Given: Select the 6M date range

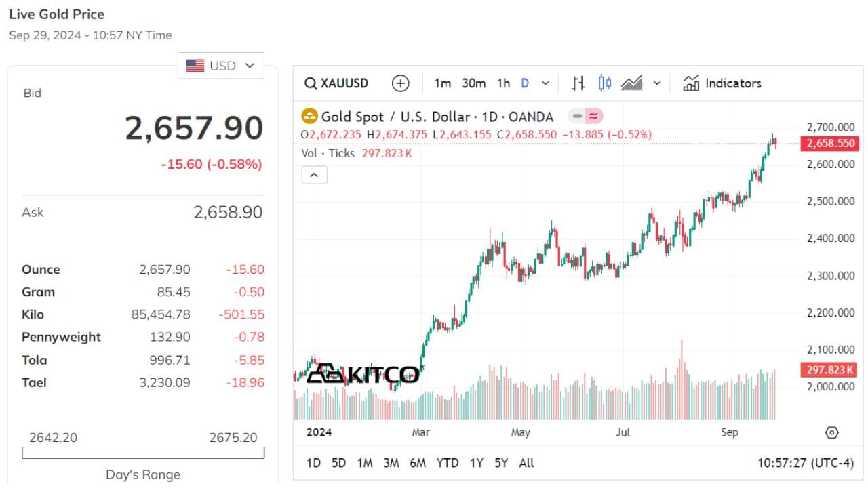Looking at the screenshot, I should 418,463.
